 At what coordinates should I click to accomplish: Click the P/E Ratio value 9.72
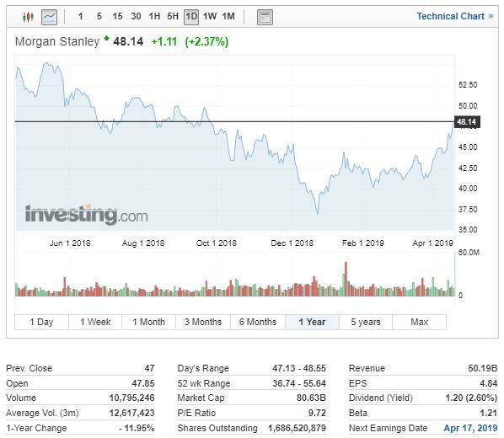coord(317,413)
